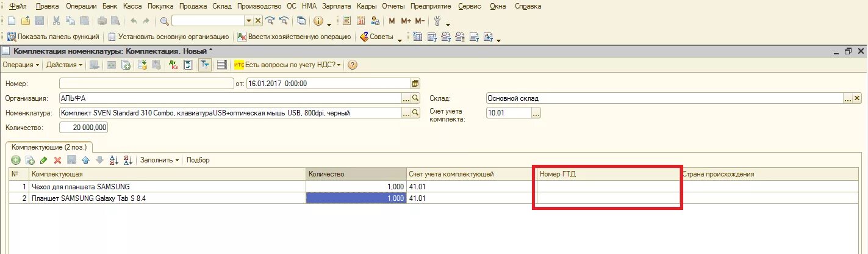868x254 pixels.
Task: Click the Подбор button
Action: click(198, 160)
